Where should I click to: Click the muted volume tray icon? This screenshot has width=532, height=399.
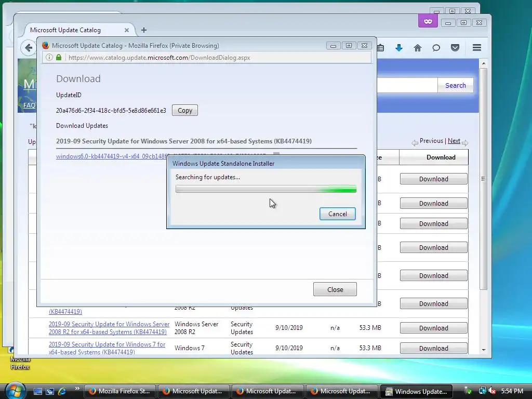point(491,391)
